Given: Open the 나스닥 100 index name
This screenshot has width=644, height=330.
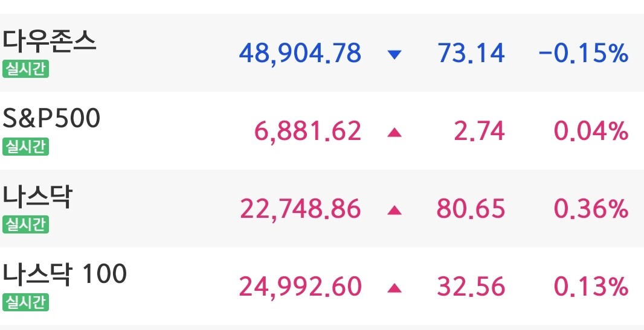Looking at the screenshot, I should click(65, 274).
